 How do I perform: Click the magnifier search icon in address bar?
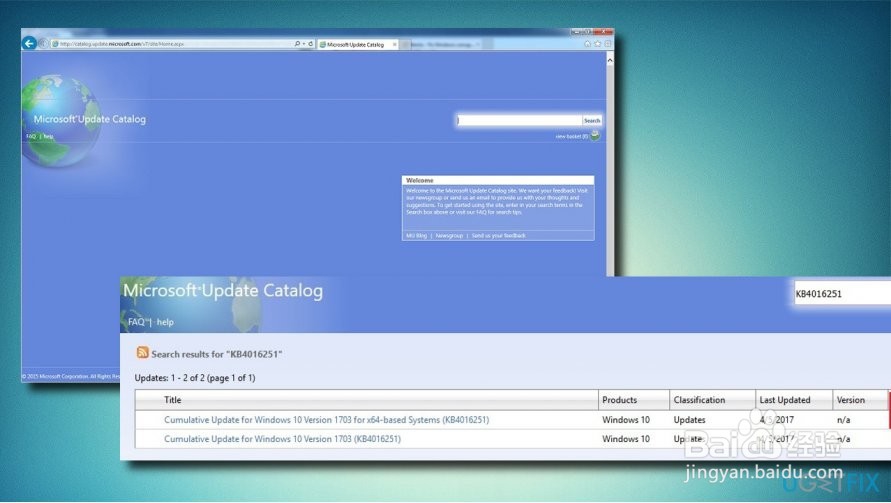coord(297,44)
